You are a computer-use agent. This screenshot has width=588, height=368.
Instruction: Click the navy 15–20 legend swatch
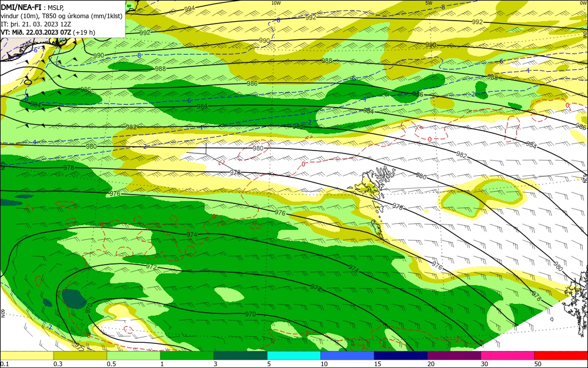401,356
